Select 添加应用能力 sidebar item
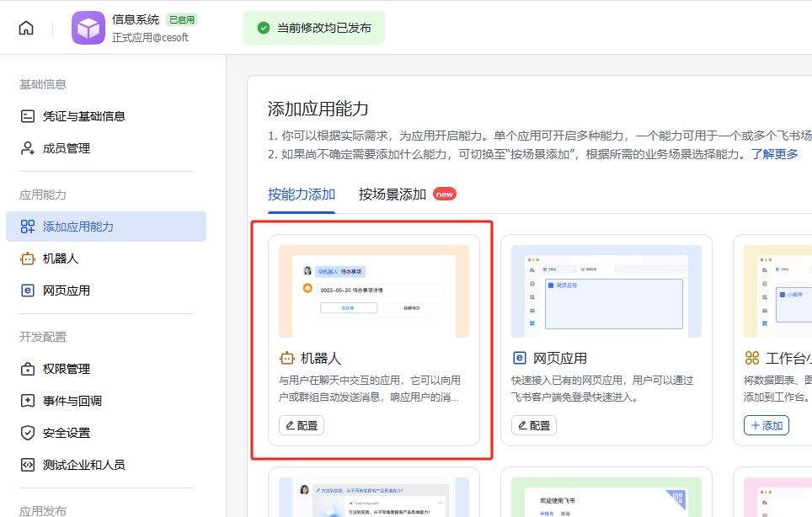The image size is (812, 517). click(x=78, y=227)
